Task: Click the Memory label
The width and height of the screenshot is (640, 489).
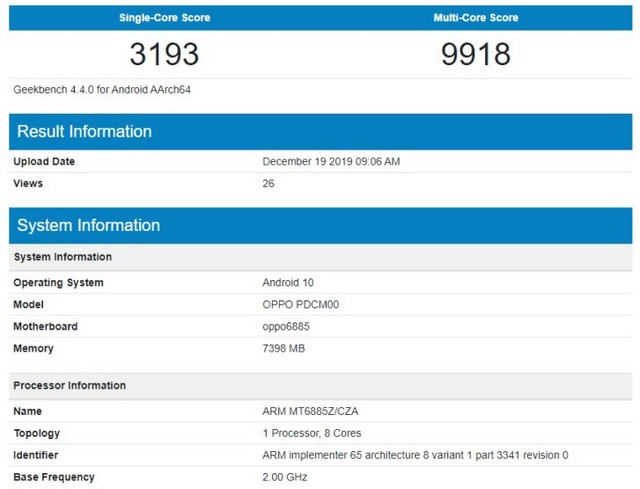Action: [33, 348]
